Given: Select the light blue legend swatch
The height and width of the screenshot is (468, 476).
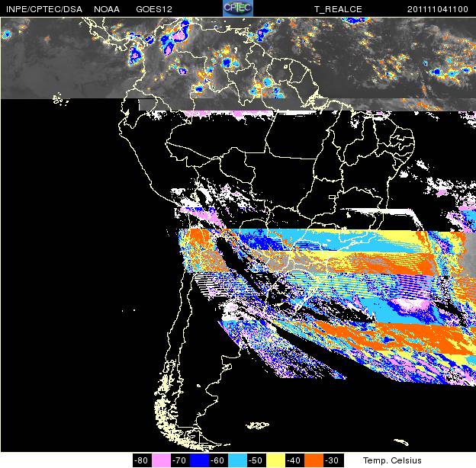Looking at the screenshot, I should (x=237, y=460).
